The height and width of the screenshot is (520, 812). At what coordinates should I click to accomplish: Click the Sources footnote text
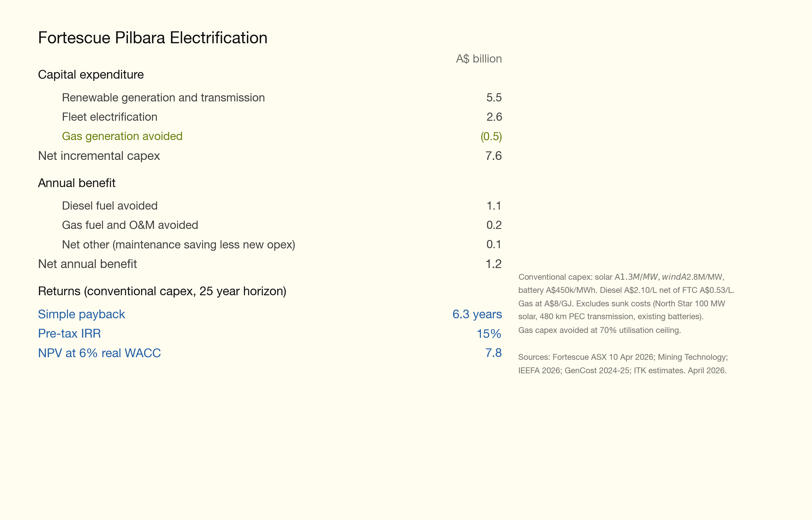point(623,364)
